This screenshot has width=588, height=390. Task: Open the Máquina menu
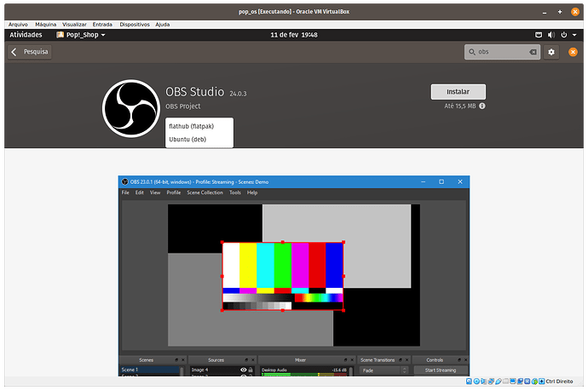pyautogui.click(x=46, y=25)
